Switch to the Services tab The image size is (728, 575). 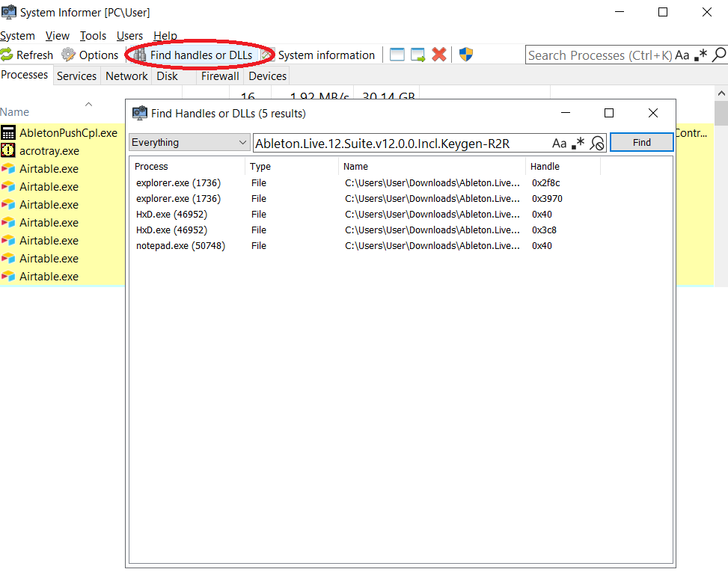(76, 76)
